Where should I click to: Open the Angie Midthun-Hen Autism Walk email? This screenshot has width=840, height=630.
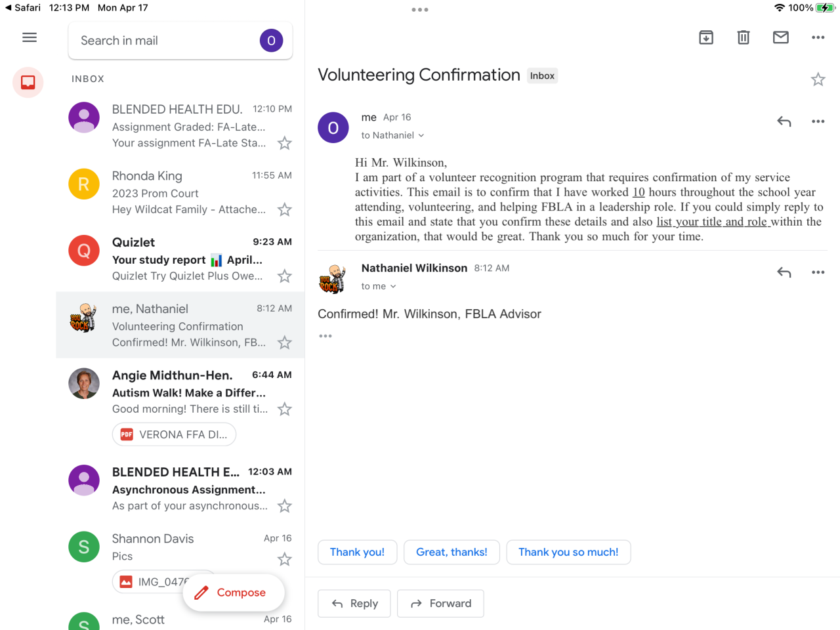(189, 392)
